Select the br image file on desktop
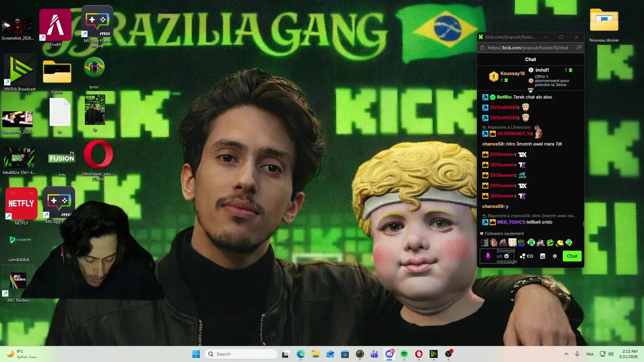The width and height of the screenshot is (644, 362). pos(95,113)
